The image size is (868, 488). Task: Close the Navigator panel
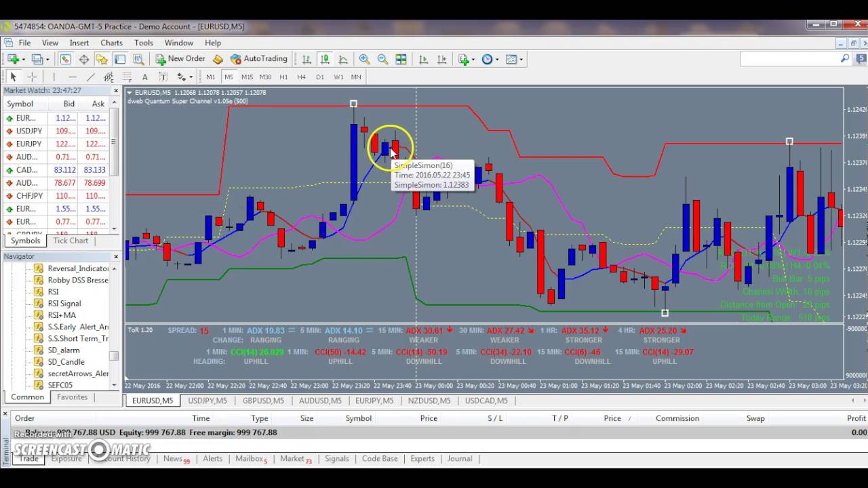(115, 256)
